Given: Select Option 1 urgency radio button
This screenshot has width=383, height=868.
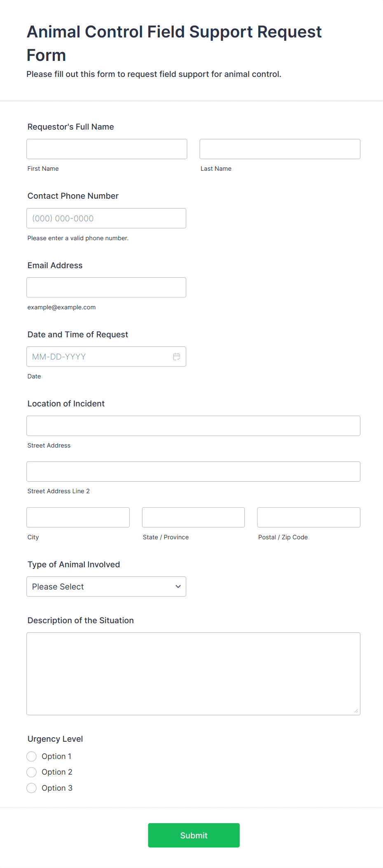Looking at the screenshot, I should point(32,757).
